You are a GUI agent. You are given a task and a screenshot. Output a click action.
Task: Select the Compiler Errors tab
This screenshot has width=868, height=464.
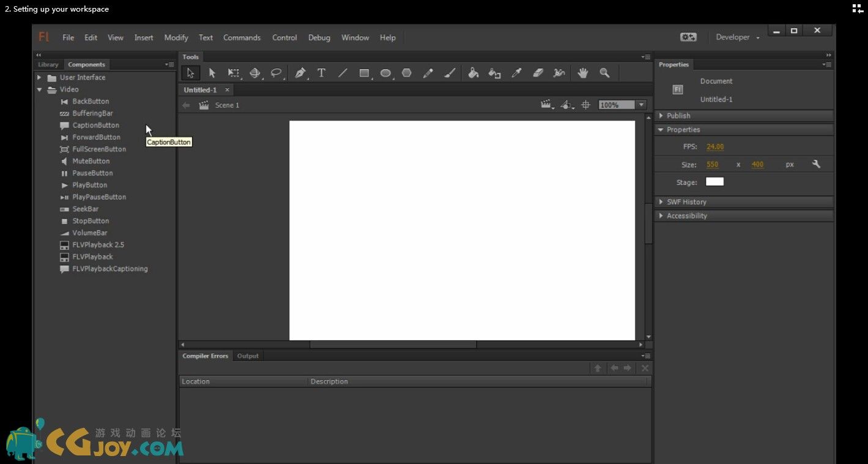206,356
